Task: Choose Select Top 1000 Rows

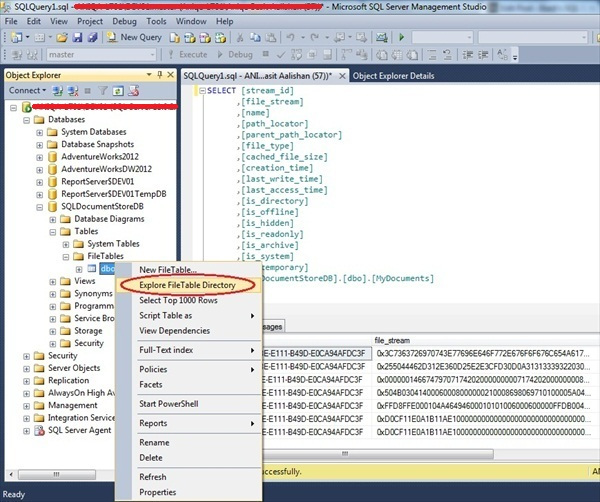Action: (180, 301)
